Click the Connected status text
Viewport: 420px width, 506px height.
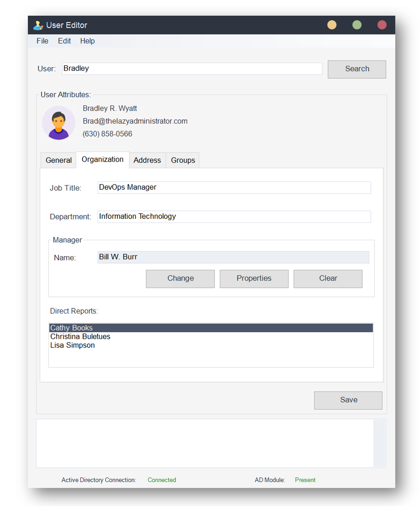(162, 480)
